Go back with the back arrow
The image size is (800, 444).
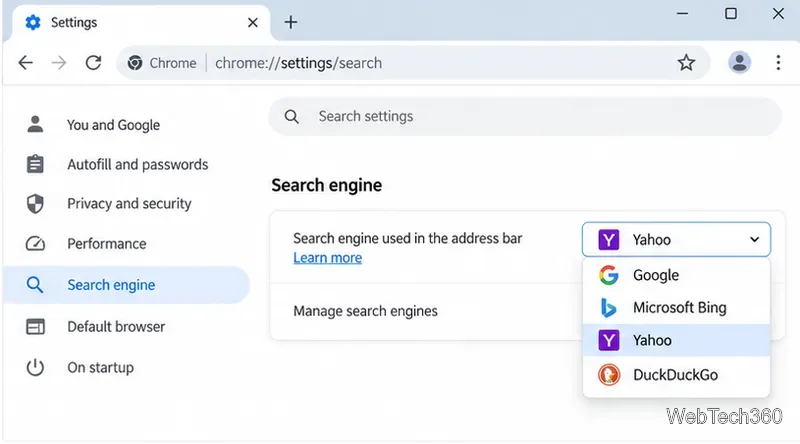pos(26,63)
